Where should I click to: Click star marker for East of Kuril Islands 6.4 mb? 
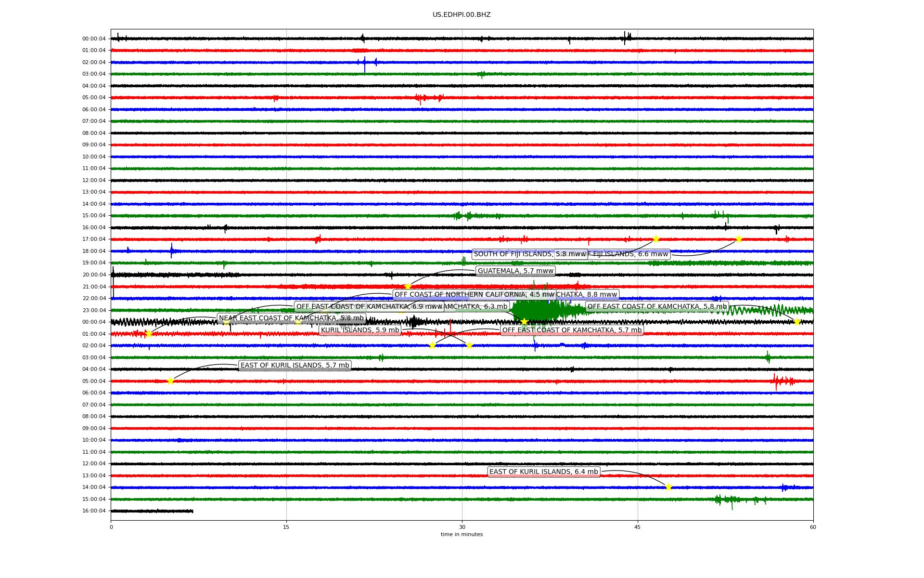(x=668, y=487)
